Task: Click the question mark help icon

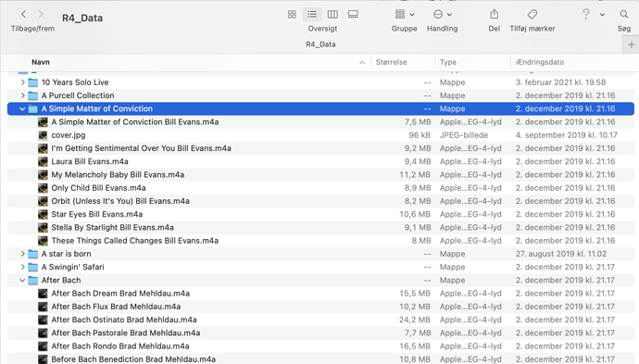Action: point(585,14)
